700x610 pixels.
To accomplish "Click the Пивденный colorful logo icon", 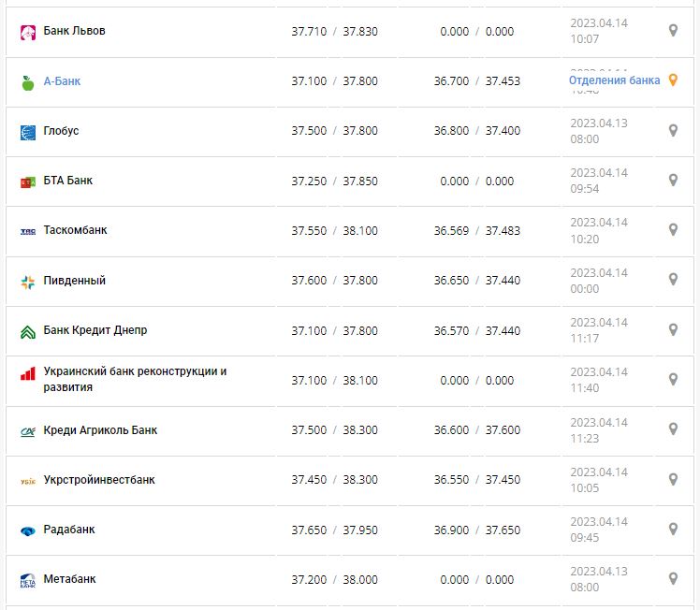I will click(27, 282).
